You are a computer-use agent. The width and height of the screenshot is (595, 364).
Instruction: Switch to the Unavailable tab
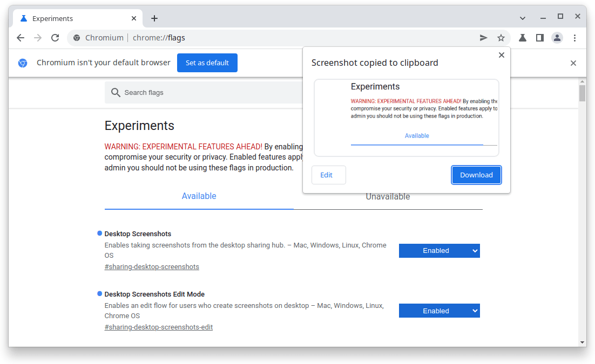pyautogui.click(x=388, y=196)
